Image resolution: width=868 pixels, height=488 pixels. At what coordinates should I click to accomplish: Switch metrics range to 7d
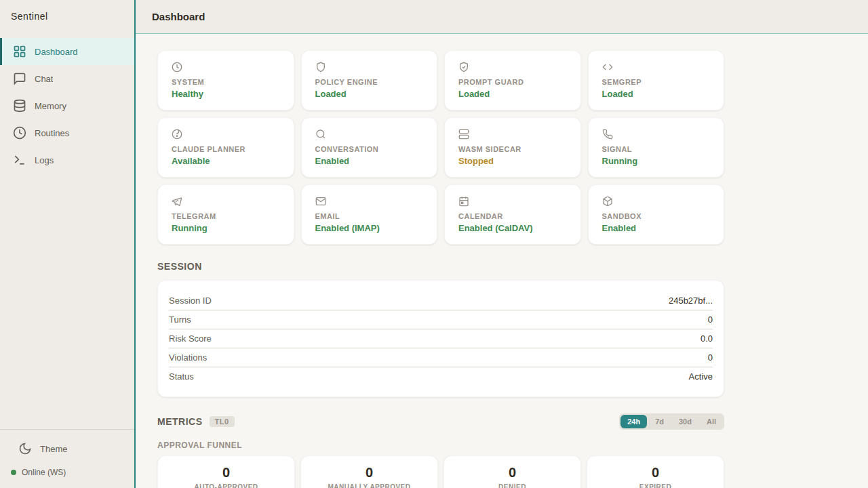659,422
